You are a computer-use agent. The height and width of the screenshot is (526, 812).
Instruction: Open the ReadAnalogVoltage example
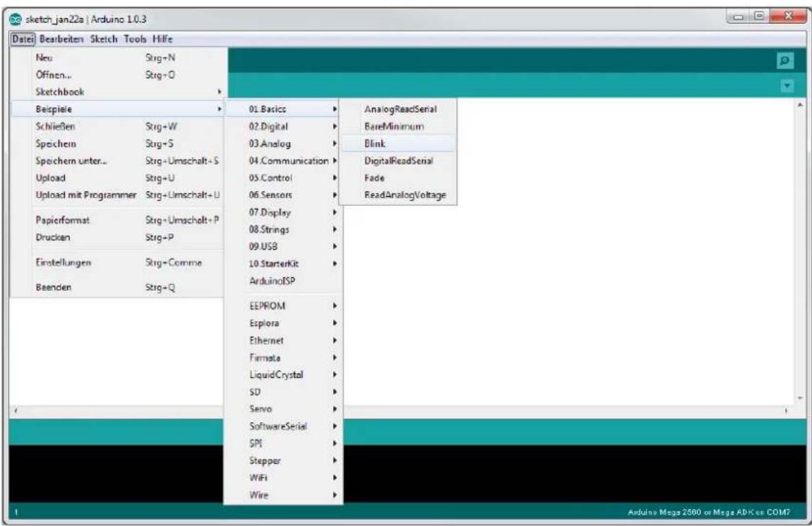click(x=398, y=195)
